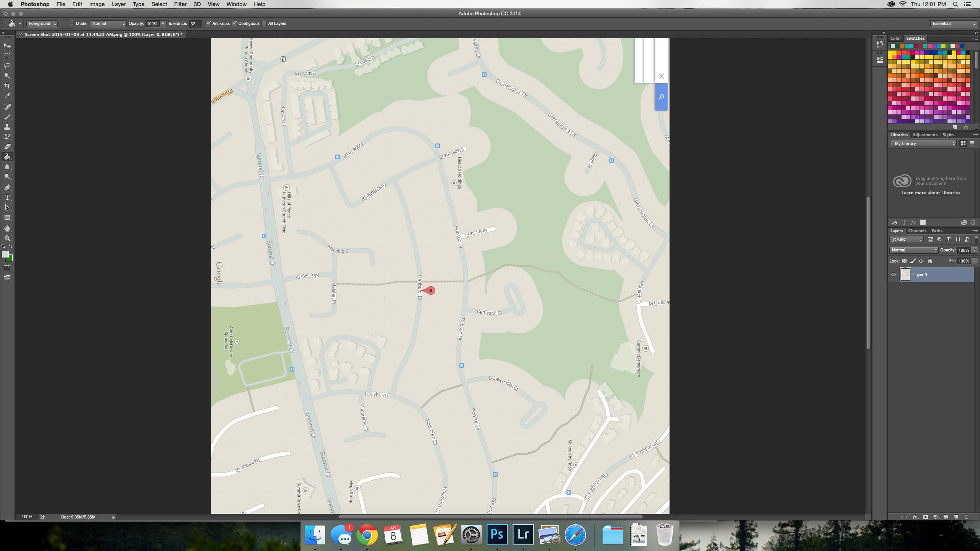Open the Essentials workspace dropdown
The width and height of the screenshot is (980, 551).
(x=954, y=24)
